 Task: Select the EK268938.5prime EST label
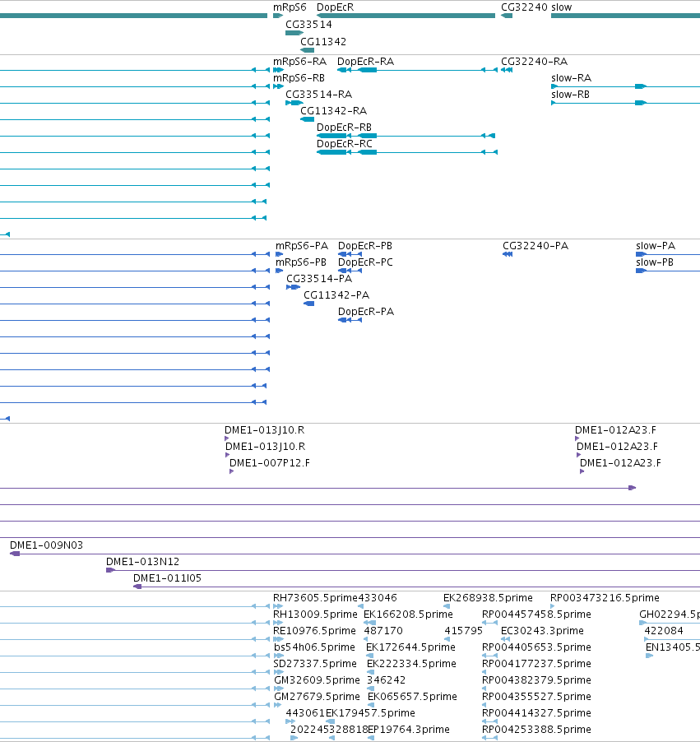coord(488,598)
